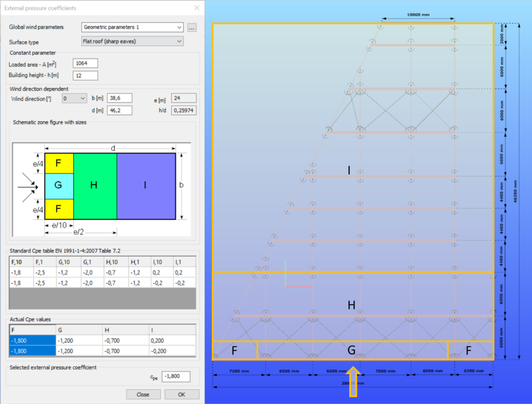This screenshot has height=404, width=532.
Task: Click the Surface type label
Action: tap(24, 42)
